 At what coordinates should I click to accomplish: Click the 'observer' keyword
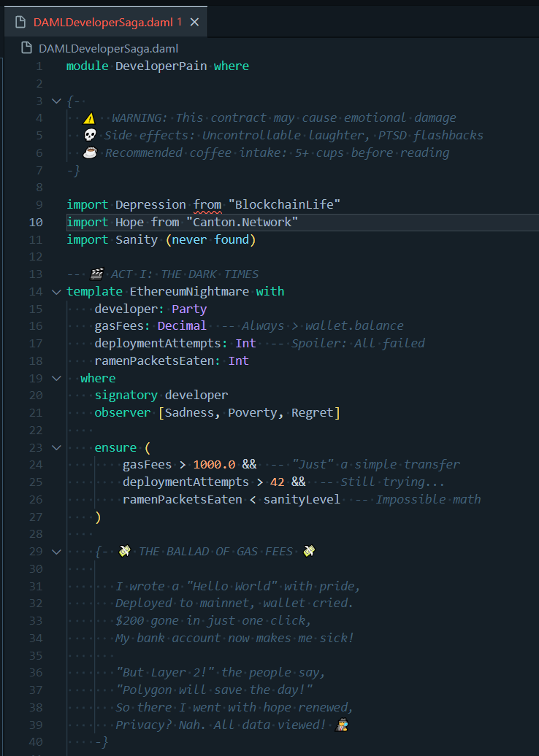(x=123, y=413)
